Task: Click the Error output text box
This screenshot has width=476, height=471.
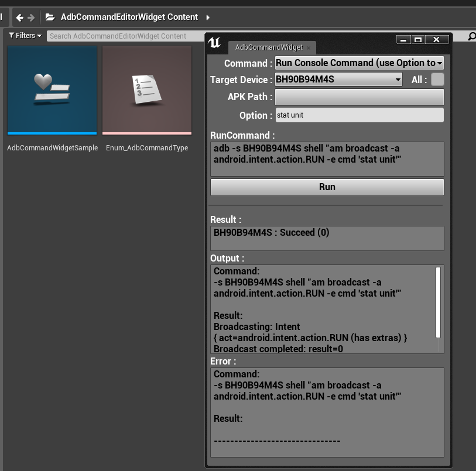Action: (327, 412)
